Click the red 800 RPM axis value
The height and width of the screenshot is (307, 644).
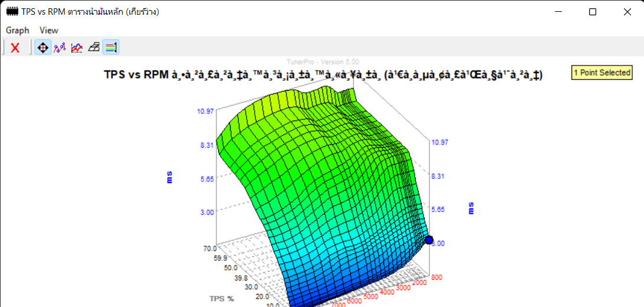pos(438,276)
